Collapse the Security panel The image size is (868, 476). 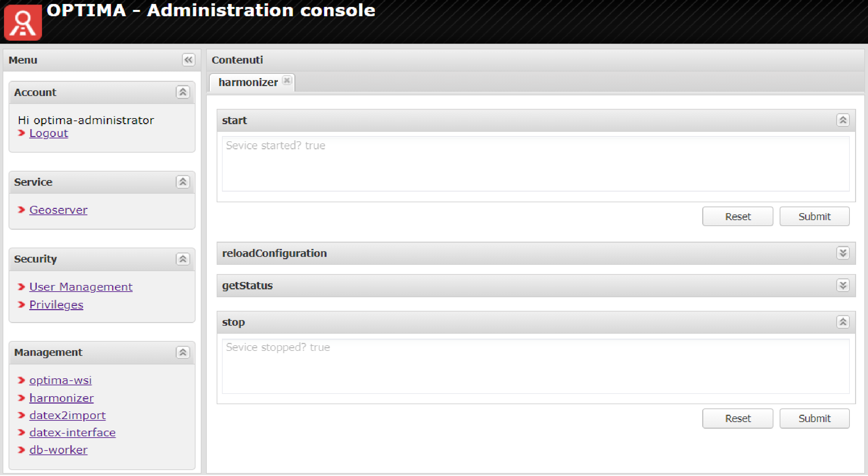click(183, 259)
